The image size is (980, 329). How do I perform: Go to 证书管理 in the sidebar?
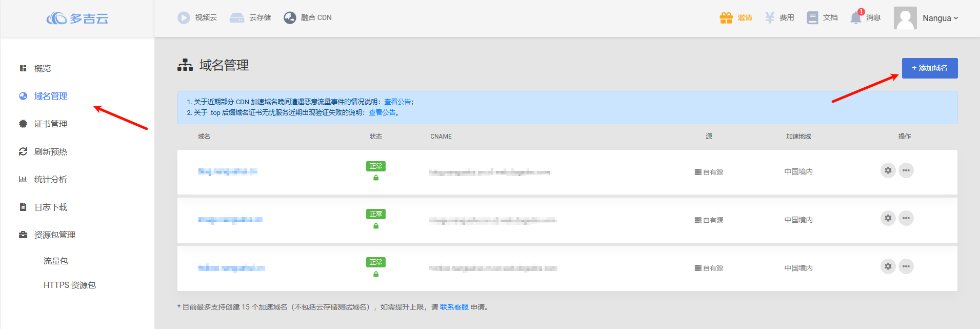(50, 124)
